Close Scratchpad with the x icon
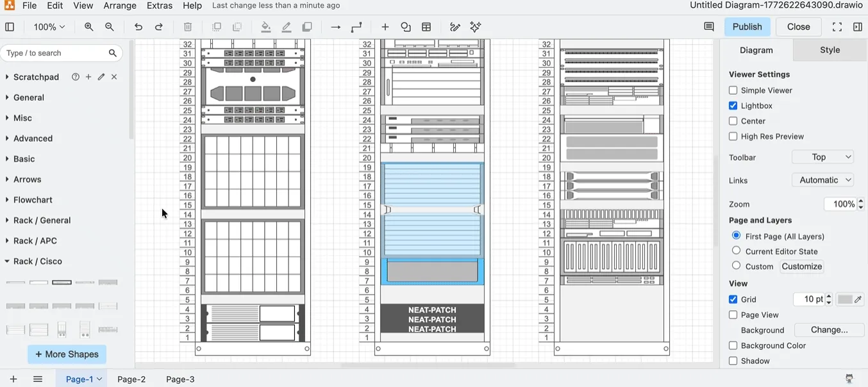 [114, 77]
